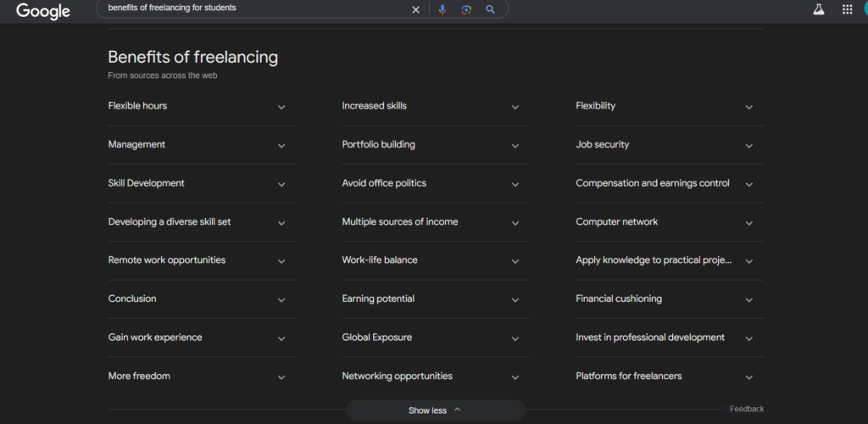
Task: Click the 'Global Exposure' label
Action: click(377, 338)
